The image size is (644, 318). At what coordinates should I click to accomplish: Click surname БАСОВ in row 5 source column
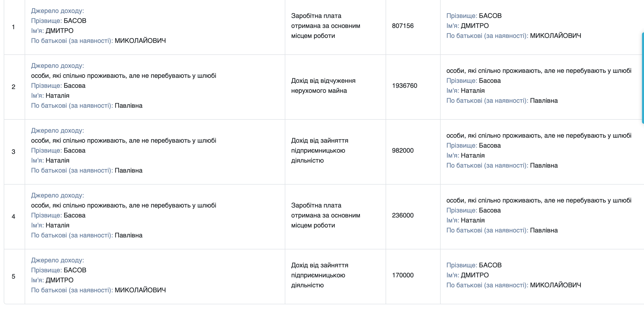75,270
